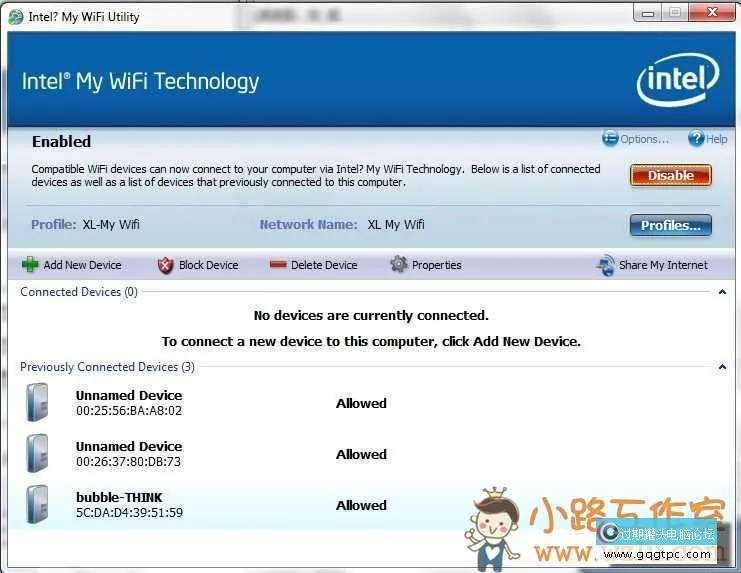Click the first Unnamed Device icon

[x=37, y=403]
